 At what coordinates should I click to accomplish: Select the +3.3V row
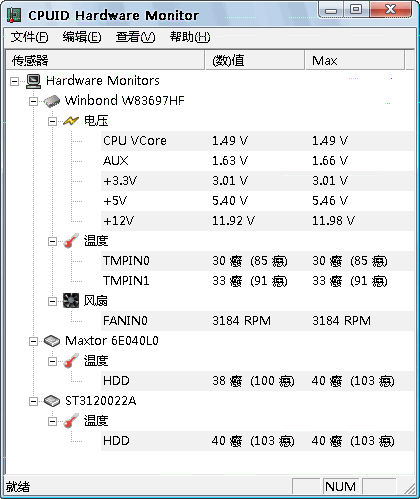[257, 181]
